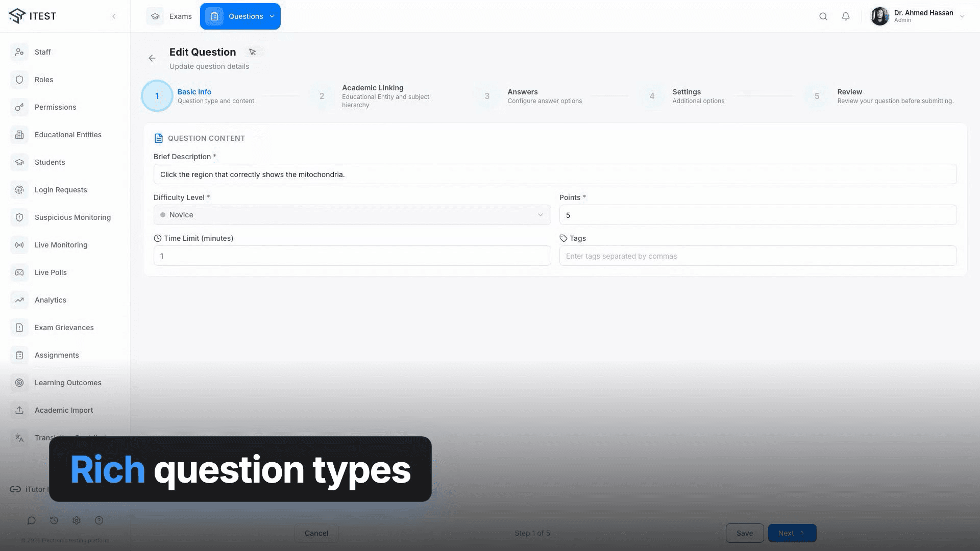The height and width of the screenshot is (551, 980).
Task: Focus the Time Limit minutes field
Action: tap(352, 256)
